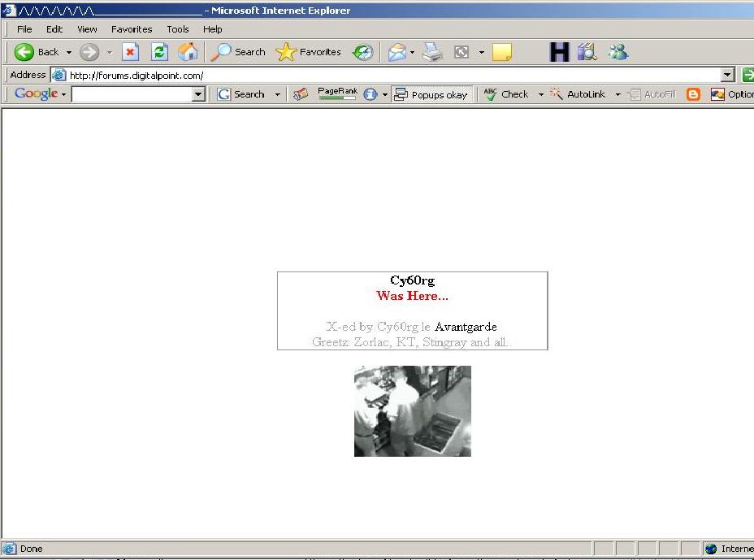Open the Back button history dropdown arrow

click(x=69, y=52)
